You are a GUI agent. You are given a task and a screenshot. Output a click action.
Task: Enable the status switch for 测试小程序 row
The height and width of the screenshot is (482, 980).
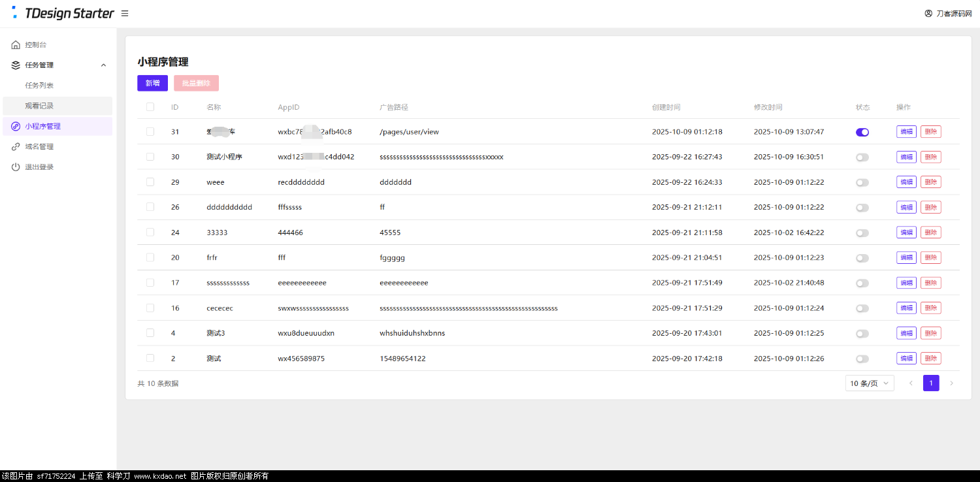[862, 157]
